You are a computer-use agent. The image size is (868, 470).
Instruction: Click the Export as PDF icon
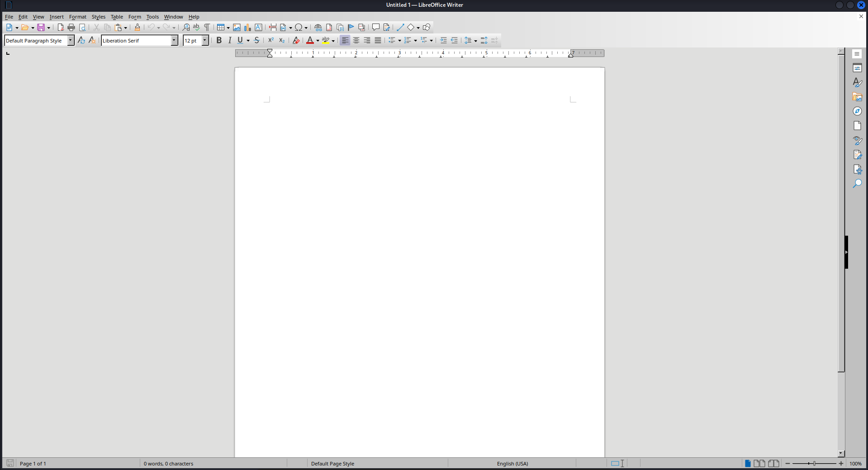coord(61,28)
